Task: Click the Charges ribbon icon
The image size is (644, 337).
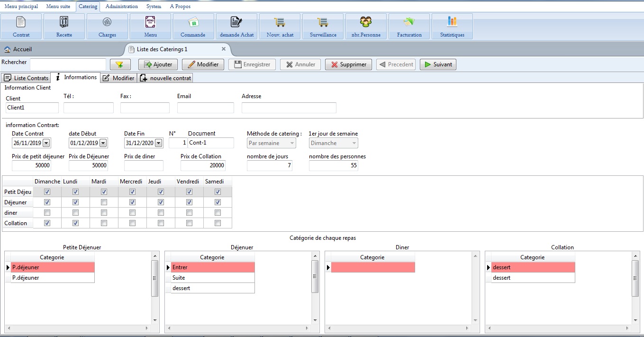Action: point(107,22)
